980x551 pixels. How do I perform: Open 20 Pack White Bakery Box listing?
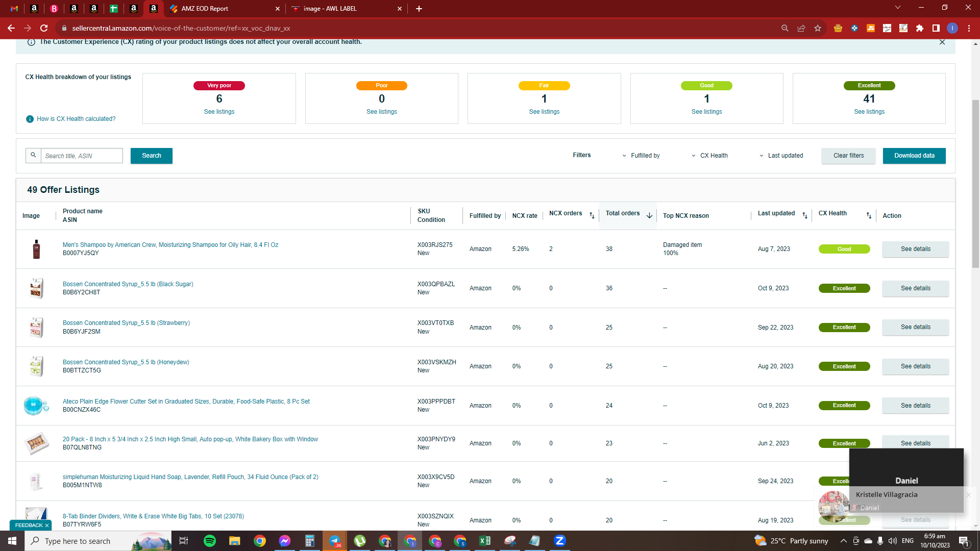(190, 439)
